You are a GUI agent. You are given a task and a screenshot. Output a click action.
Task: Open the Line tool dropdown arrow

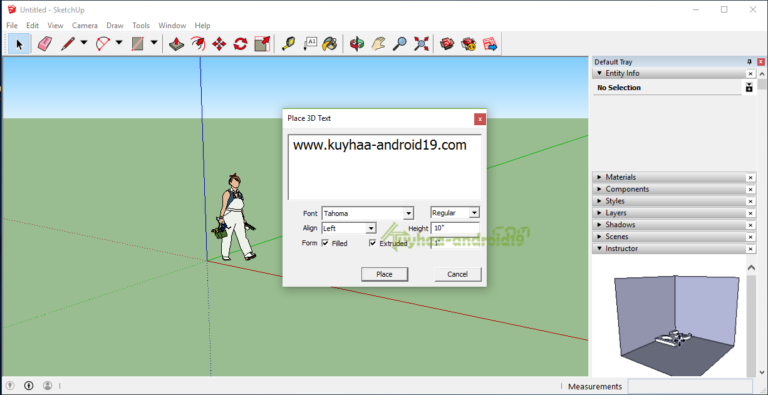[x=84, y=43]
